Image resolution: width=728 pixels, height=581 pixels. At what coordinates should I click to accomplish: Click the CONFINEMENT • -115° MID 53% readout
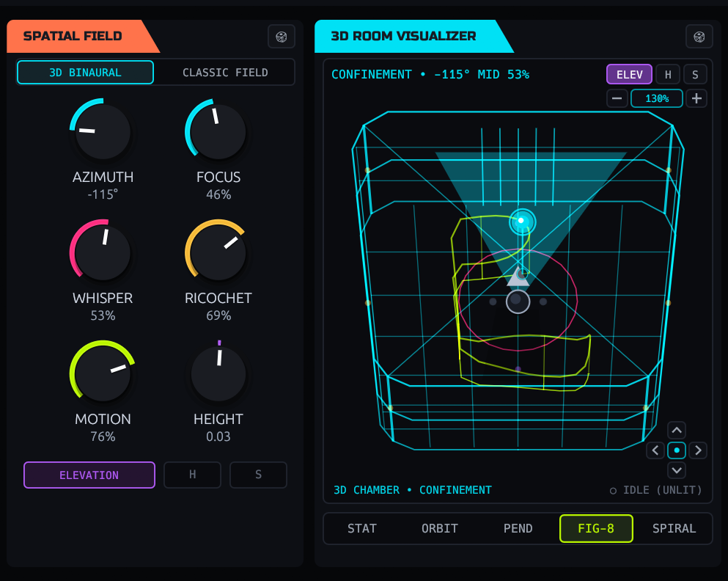click(430, 74)
